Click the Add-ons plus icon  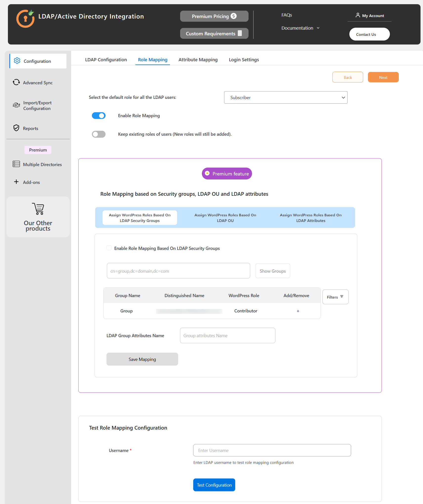tap(16, 182)
